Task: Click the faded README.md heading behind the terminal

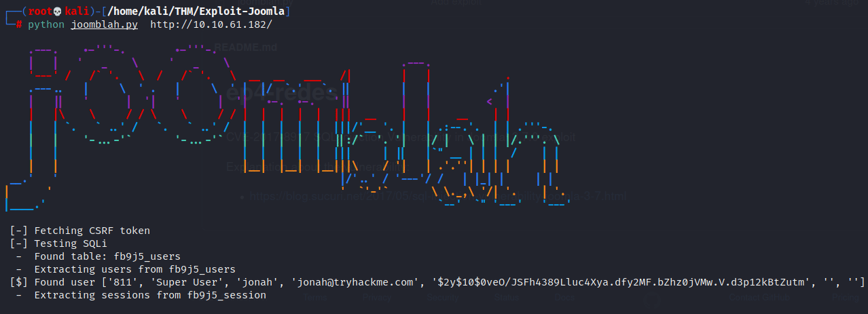Action: (245, 47)
